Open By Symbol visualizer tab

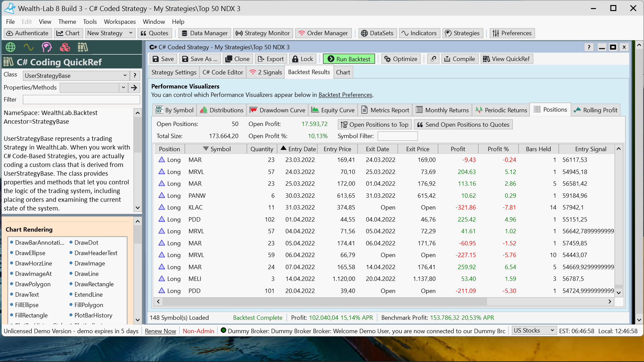point(174,110)
